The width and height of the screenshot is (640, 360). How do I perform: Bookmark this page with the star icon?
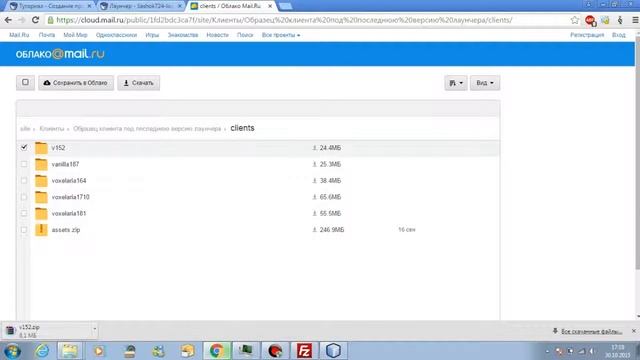[575, 20]
